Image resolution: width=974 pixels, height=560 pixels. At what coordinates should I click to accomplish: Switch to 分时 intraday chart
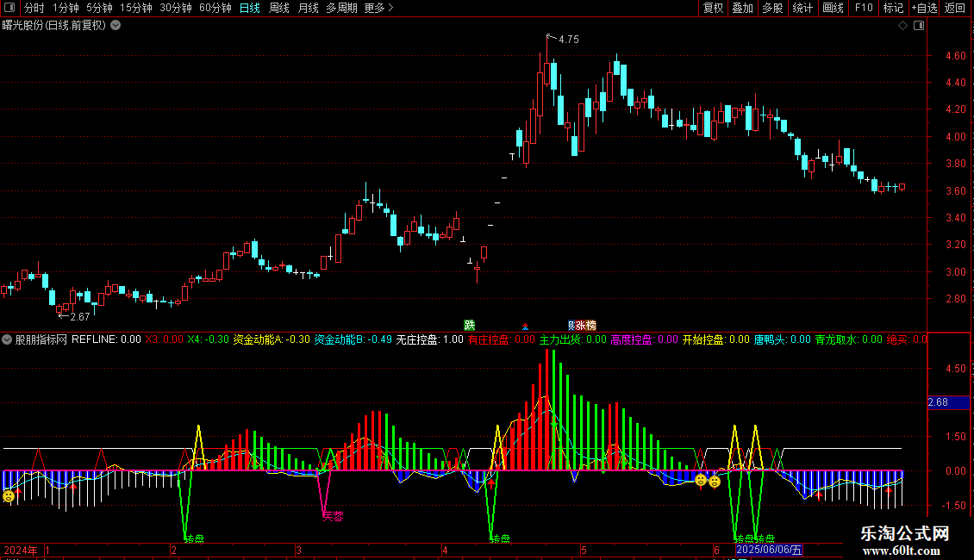(x=34, y=8)
